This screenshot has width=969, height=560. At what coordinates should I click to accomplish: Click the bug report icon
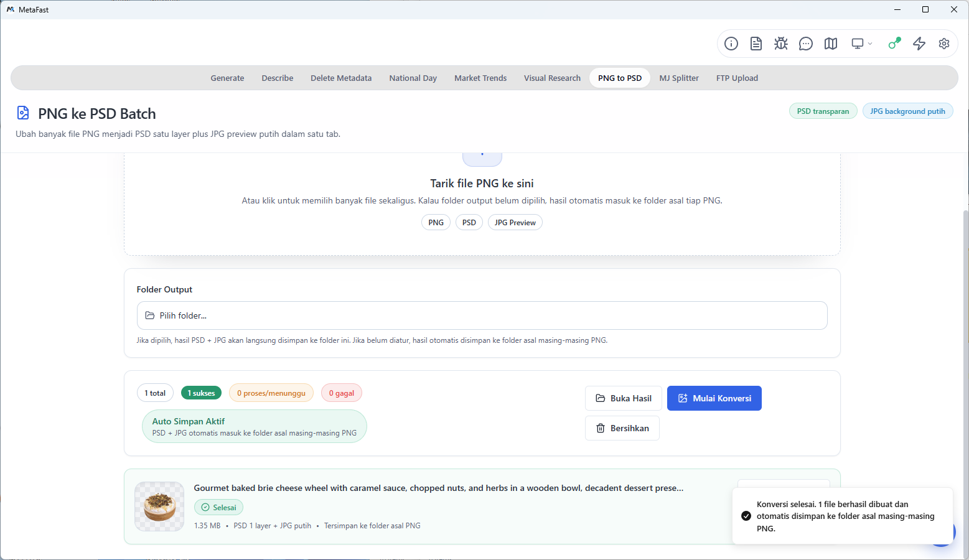(x=781, y=44)
